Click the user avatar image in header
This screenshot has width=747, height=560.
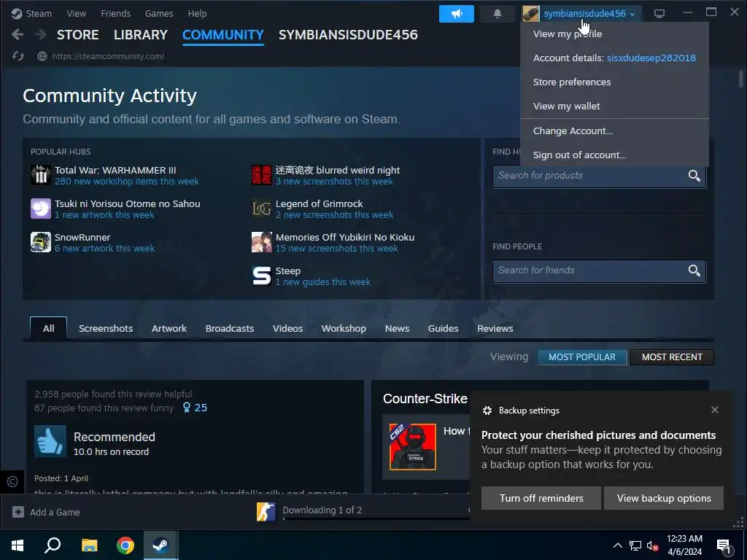point(531,14)
